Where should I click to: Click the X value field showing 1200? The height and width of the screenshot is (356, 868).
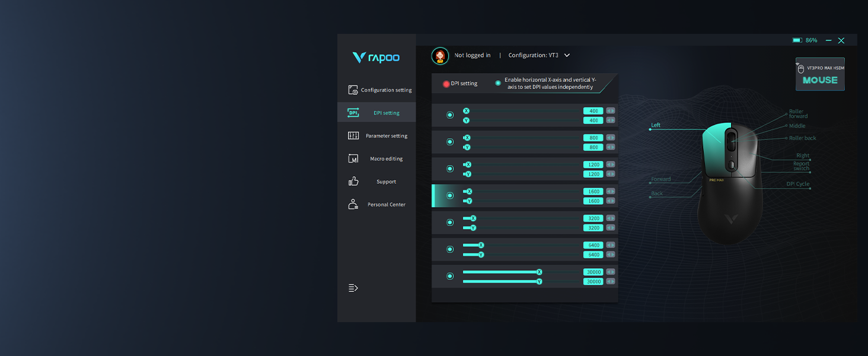(593, 164)
